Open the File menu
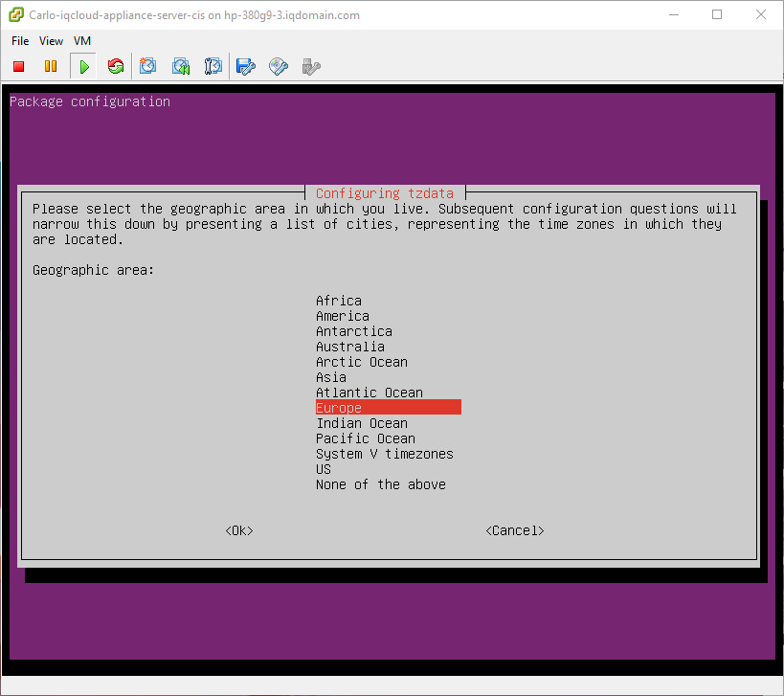Screen dimensions: 784x696 tap(20, 41)
